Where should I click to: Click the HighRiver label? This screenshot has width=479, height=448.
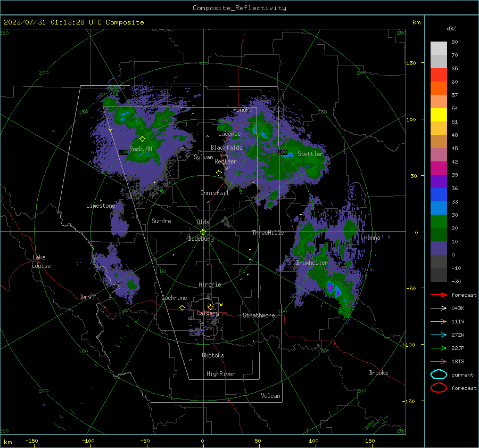click(x=221, y=374)
